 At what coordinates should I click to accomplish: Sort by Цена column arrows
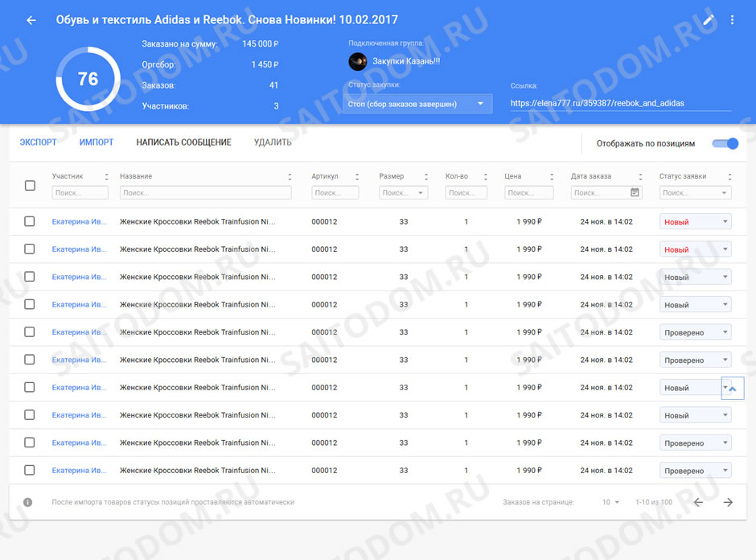[x=552, y=176]
